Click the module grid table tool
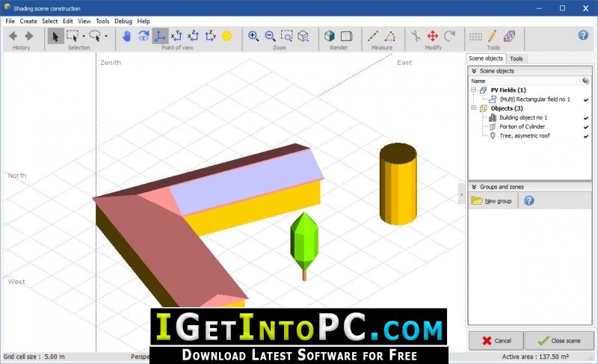Viewport: 598px width, 364px height. click(475, 37)
